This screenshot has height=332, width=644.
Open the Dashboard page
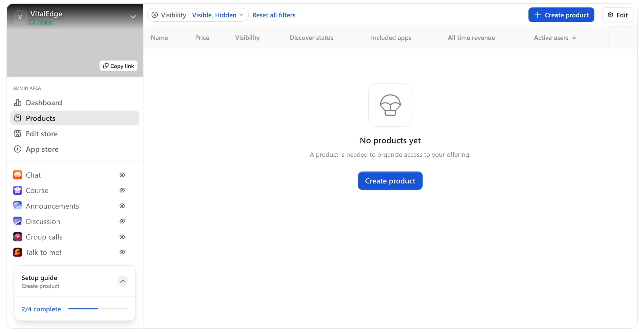coord(75,103)
